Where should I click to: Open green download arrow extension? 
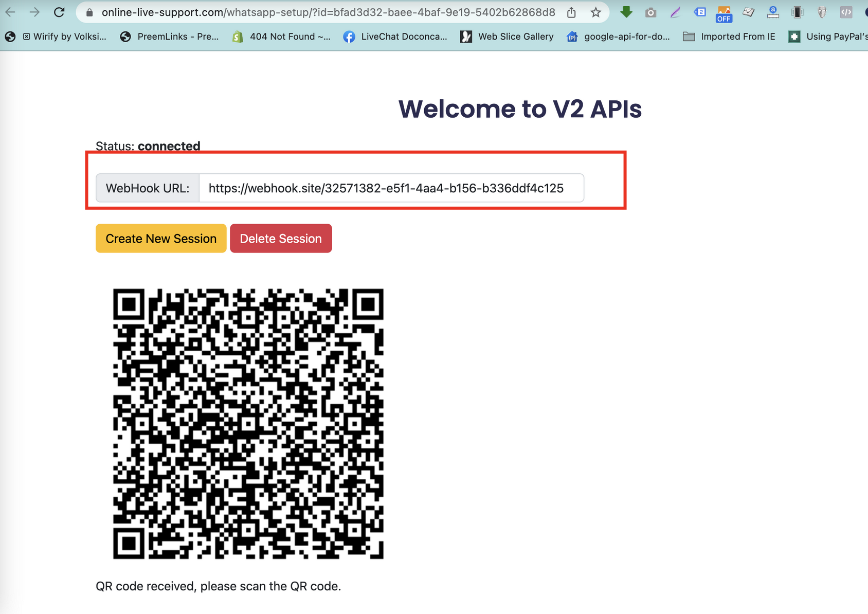[626, 12]
